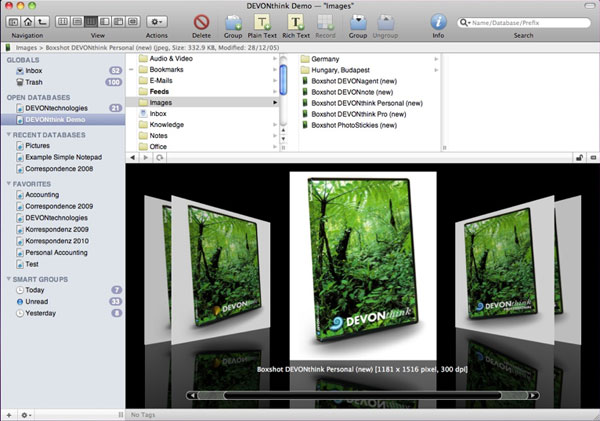Screen dimensions: 600x421
Task: Click the New Group folder icon
Action: click(232, 21)
